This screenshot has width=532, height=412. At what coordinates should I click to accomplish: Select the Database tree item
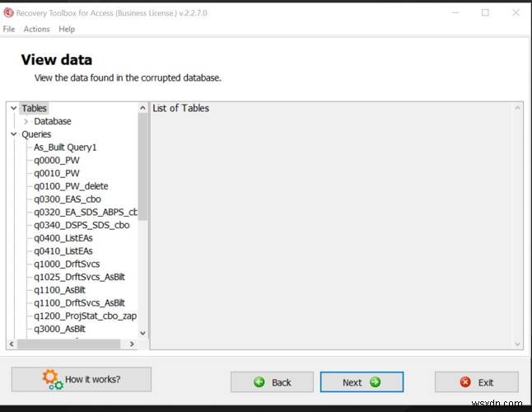pos(53,121)
